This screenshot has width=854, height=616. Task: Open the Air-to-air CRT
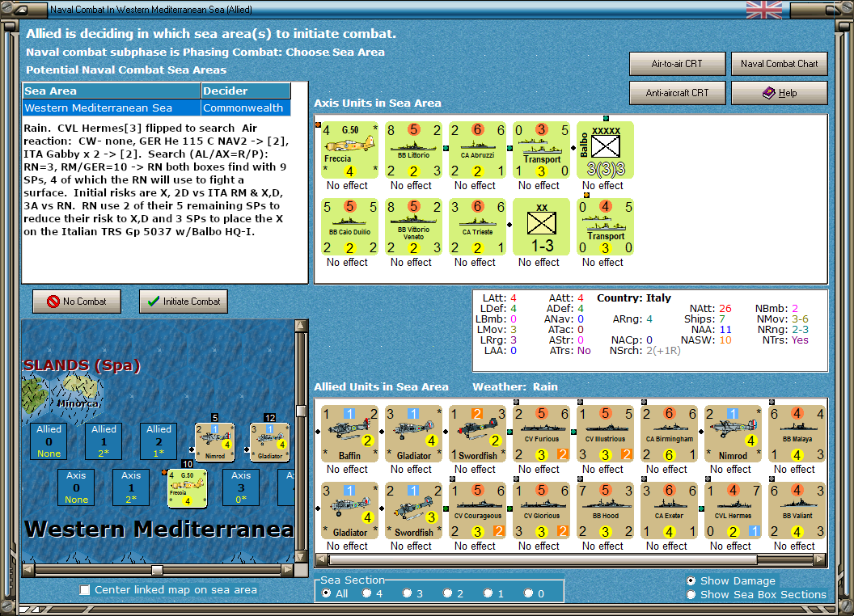point(677,64)
